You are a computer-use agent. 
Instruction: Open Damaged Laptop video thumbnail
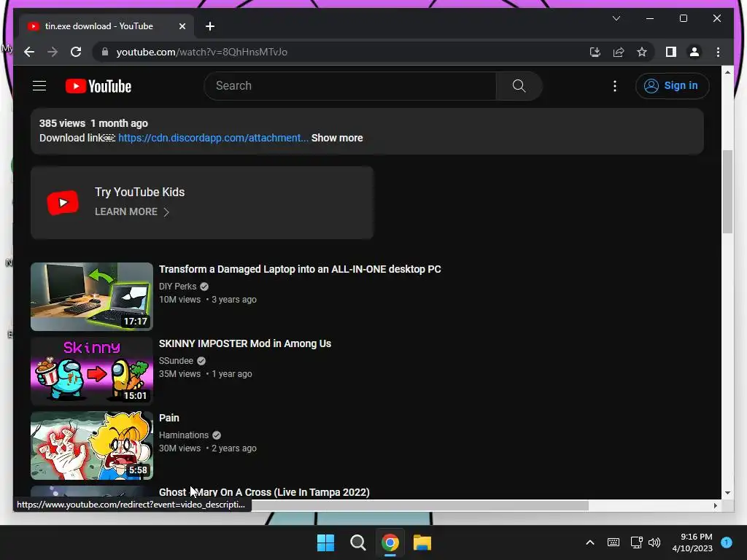pos(91,296)
